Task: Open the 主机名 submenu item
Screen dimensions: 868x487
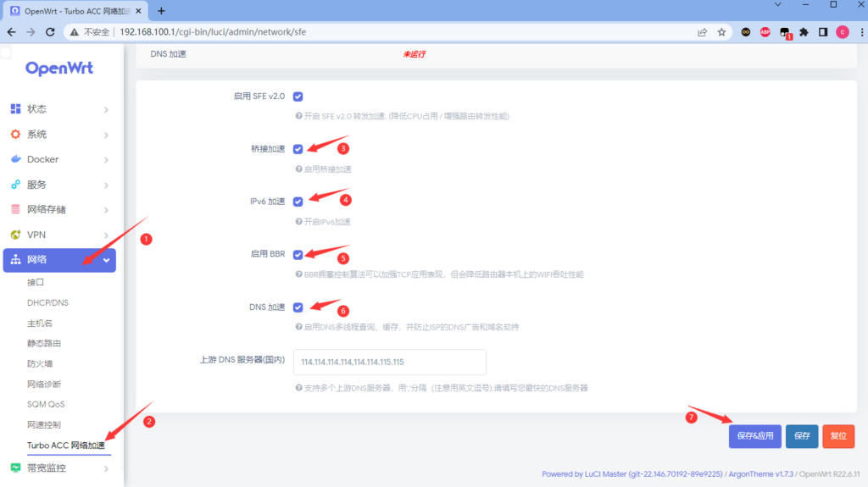Action: [x=40, y=324]
